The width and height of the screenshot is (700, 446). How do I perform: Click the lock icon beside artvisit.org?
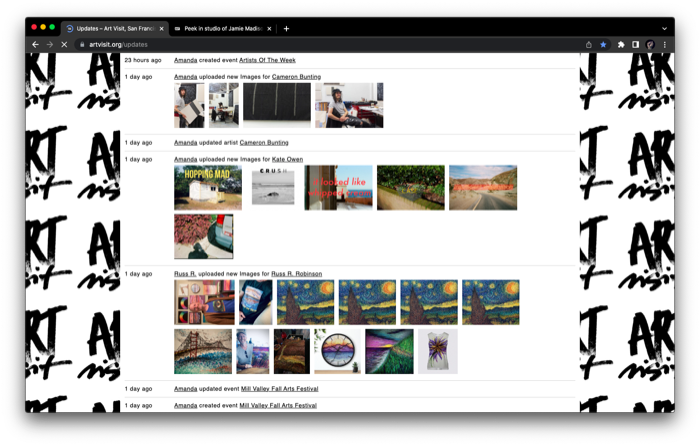pyautogui.click(x=82, y=45)
